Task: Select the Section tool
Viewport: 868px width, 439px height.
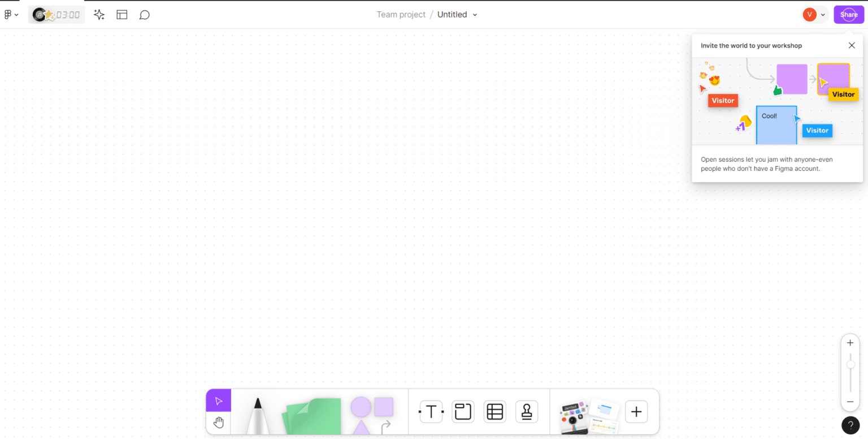Action: point(463,412)
